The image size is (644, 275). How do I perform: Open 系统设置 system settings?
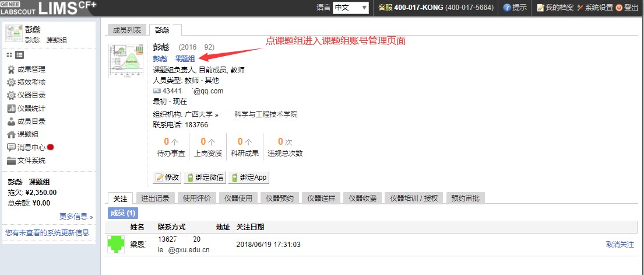[594, 8]
